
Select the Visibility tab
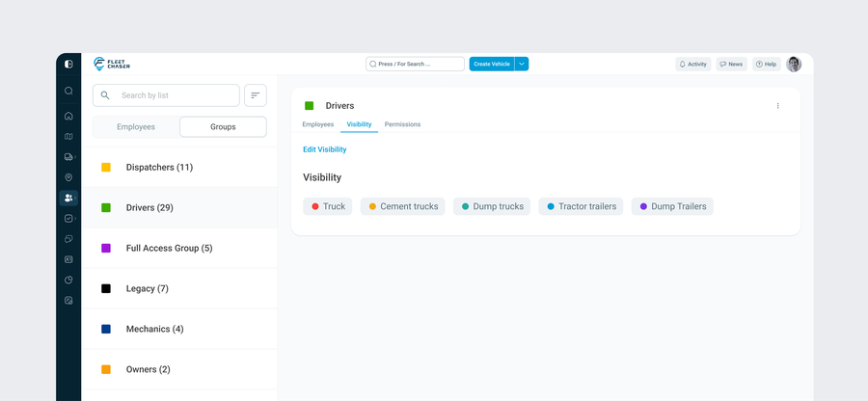coord(360,124)
